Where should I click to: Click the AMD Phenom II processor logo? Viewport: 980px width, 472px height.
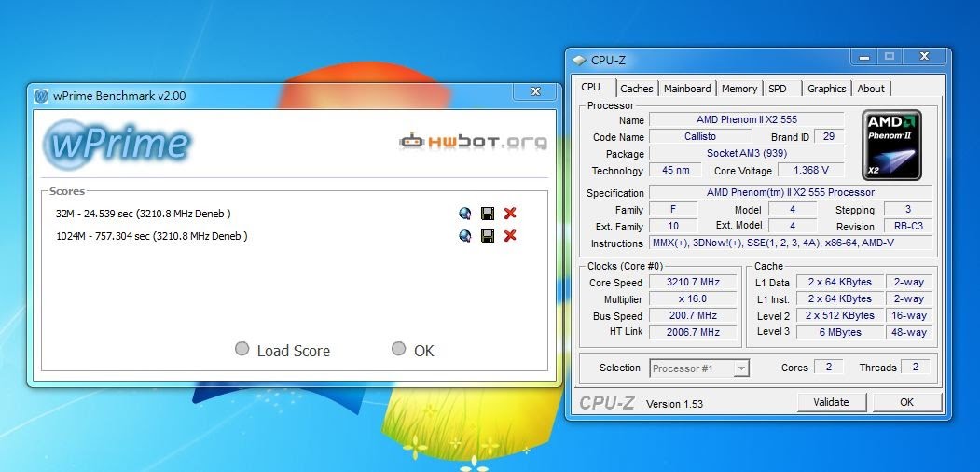(x=891, y=145)
